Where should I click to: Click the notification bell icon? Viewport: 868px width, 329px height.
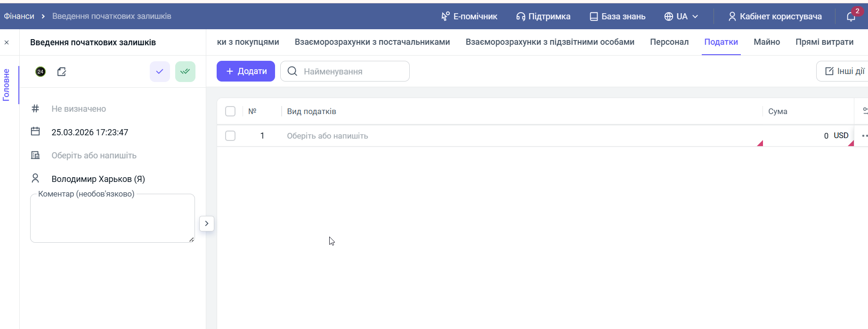click(851, 16)
